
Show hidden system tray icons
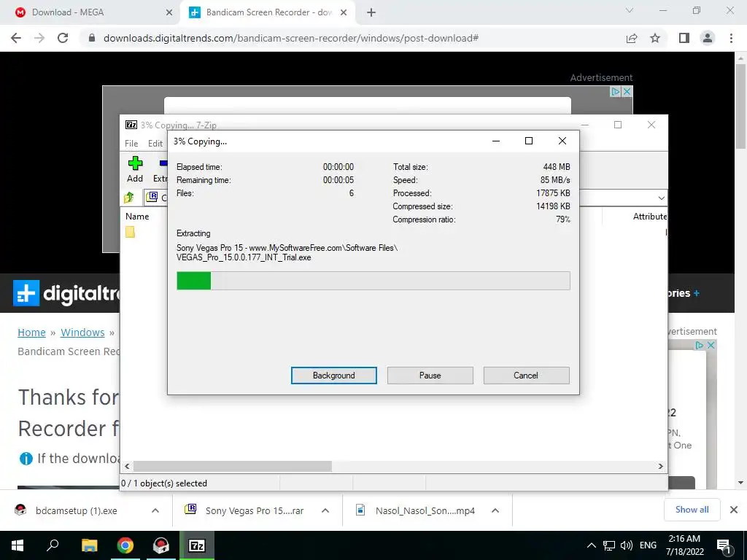(x=591, y=545)
